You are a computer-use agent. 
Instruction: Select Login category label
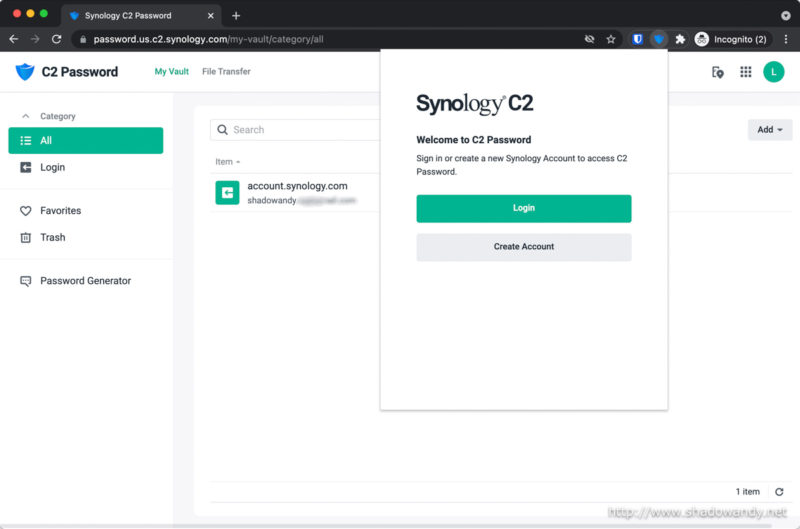(x=53, y=167)
